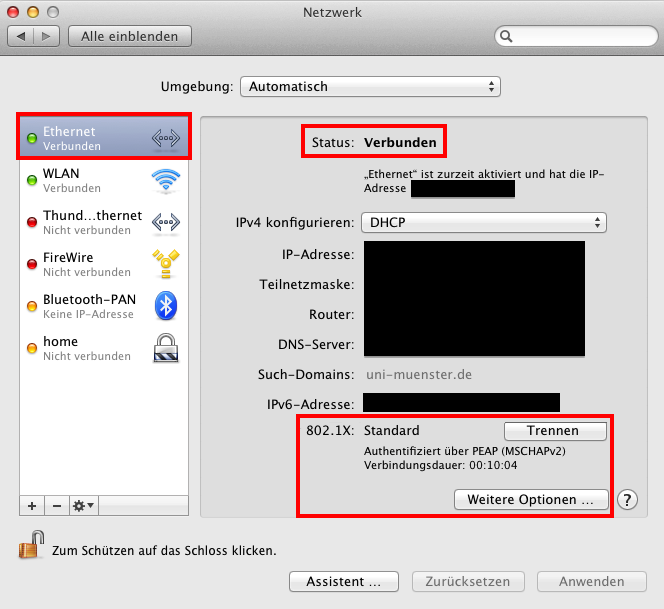Open the gear action menu

84,506
